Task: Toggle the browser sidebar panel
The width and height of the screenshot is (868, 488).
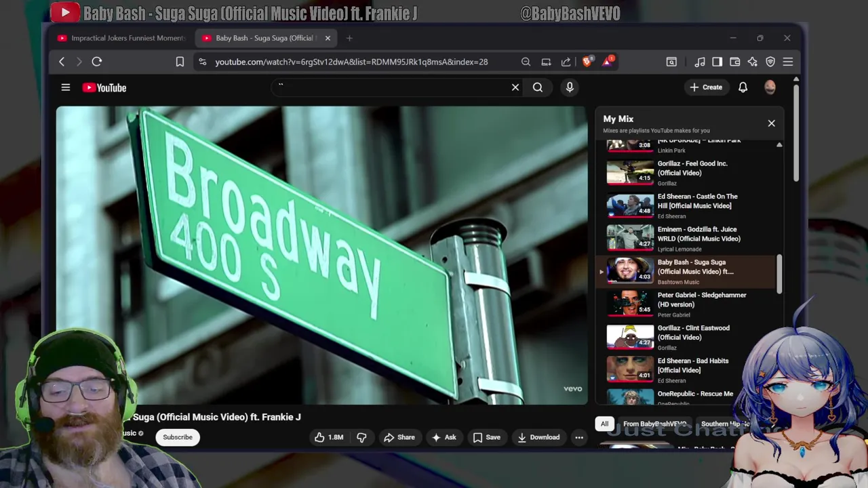Action: 717,62
